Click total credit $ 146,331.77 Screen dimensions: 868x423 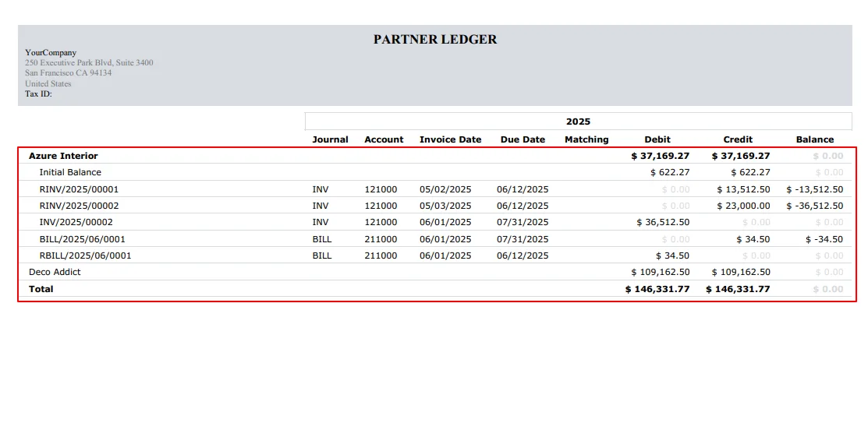(x=738, y=289)
